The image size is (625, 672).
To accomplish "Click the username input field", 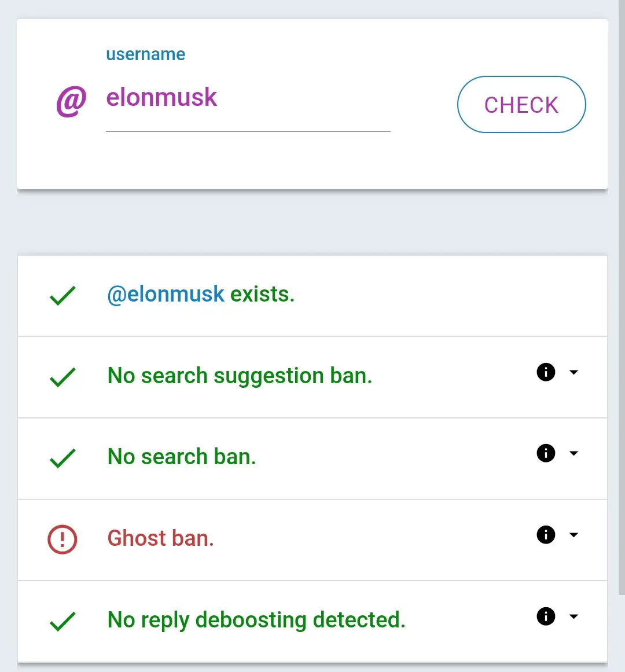I will (x=248, y=98).
